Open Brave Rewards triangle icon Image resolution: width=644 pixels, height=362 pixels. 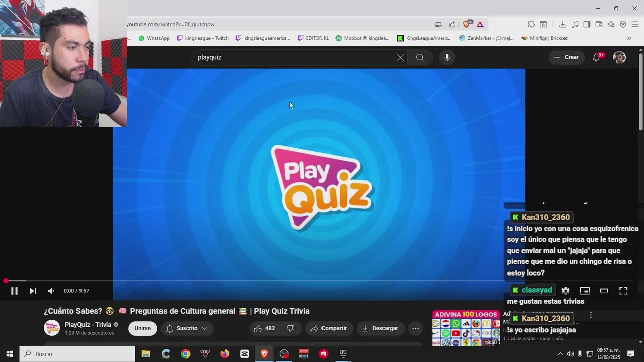click(x=480, y=24)
